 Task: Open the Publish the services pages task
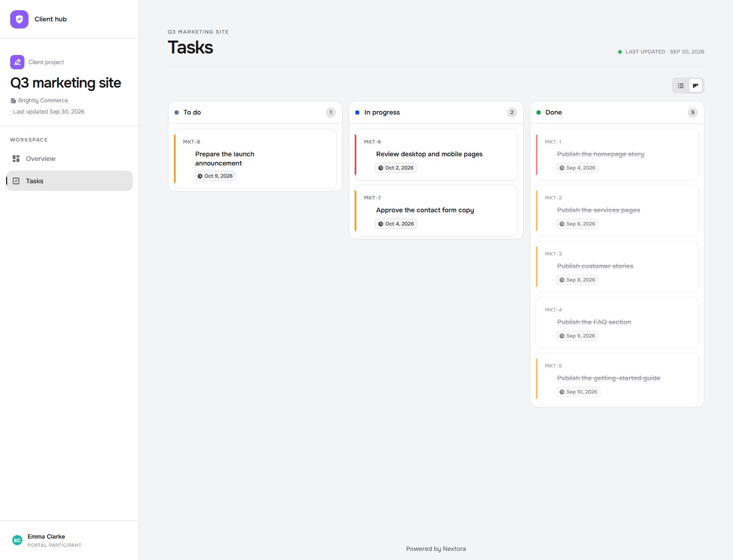pyautogui.click(x=617, y=211)
